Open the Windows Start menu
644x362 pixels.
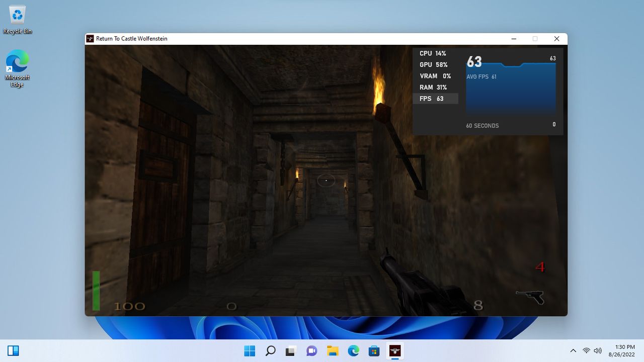tap(250, 351)
